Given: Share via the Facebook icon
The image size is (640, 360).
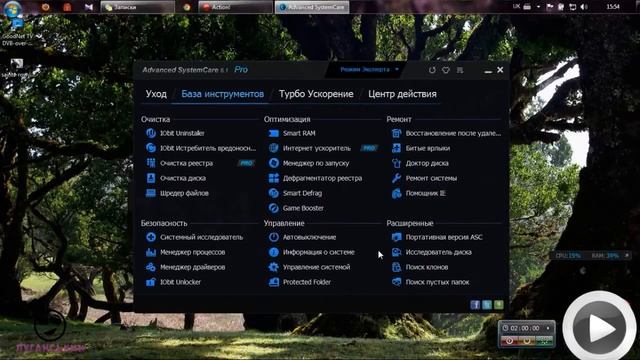Looking at the screenshot, I should coord(475,305).
